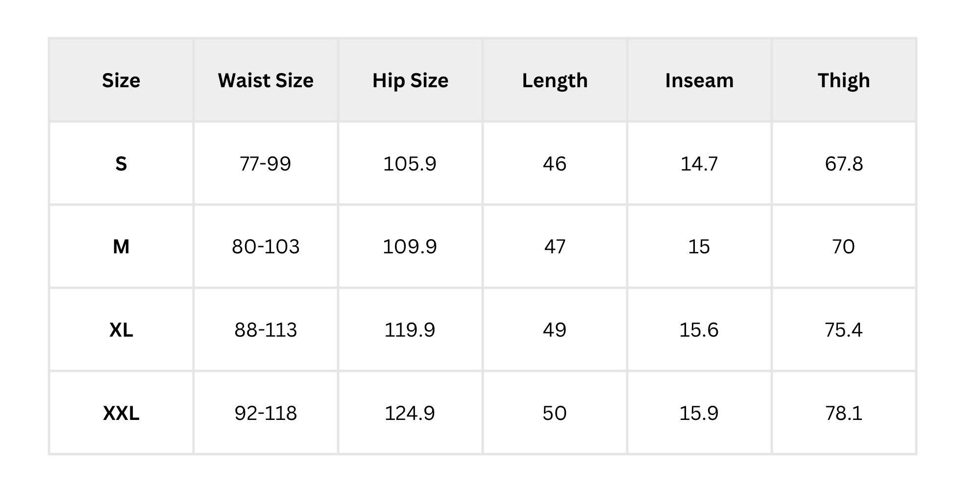This screenshot has width=980, height=490.
Task: Click the M size row label
Action: [x=121, y=246]
